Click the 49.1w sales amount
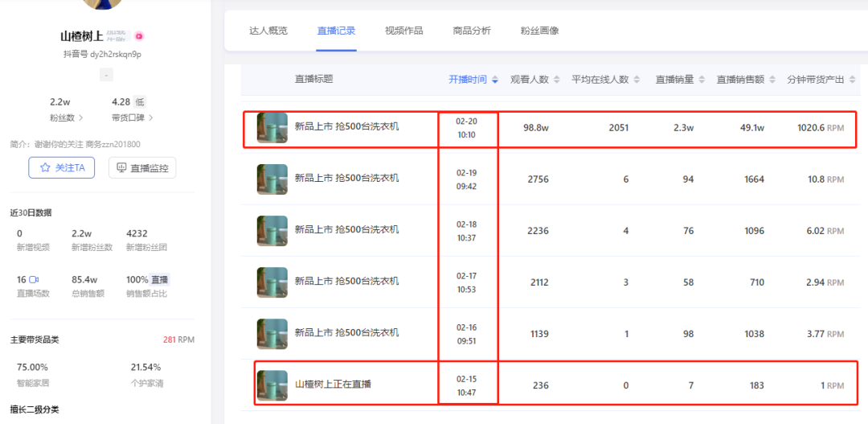 [x=752, y=128]
